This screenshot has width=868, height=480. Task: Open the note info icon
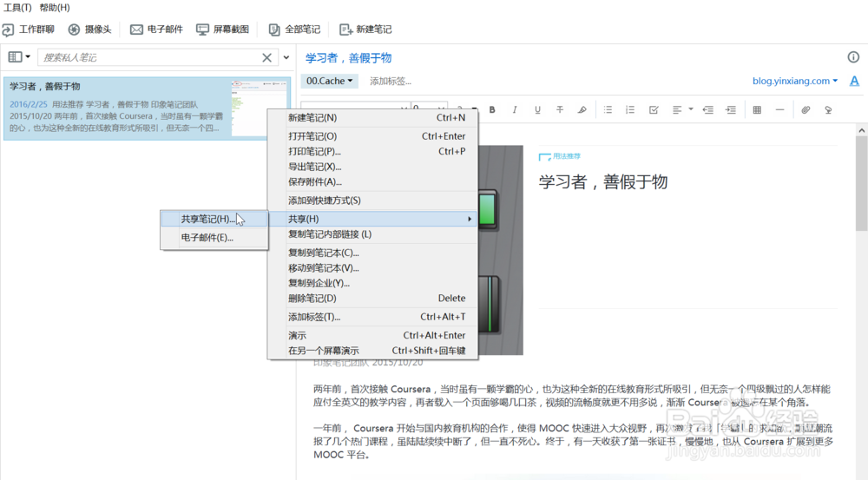click(x=853, y=57)
